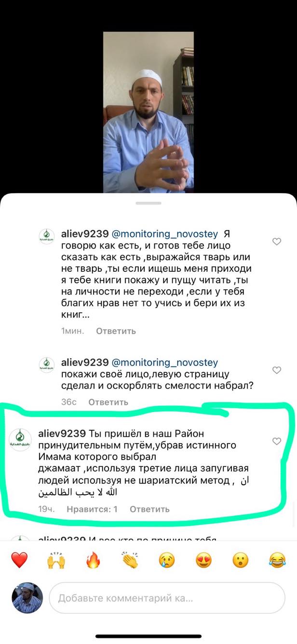
Task: Send red heart emoji reaction
Action: pyautogui.click(x=19, y=560)
